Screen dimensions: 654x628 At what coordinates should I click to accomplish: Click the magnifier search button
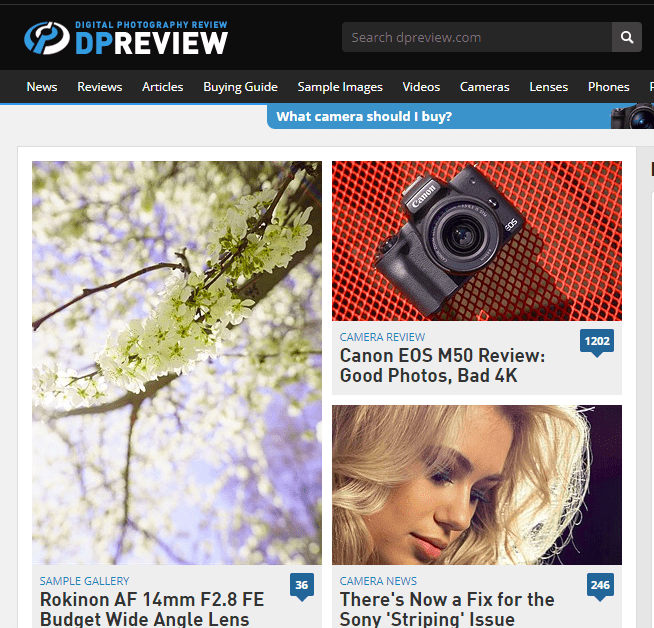tap(626, 37)
